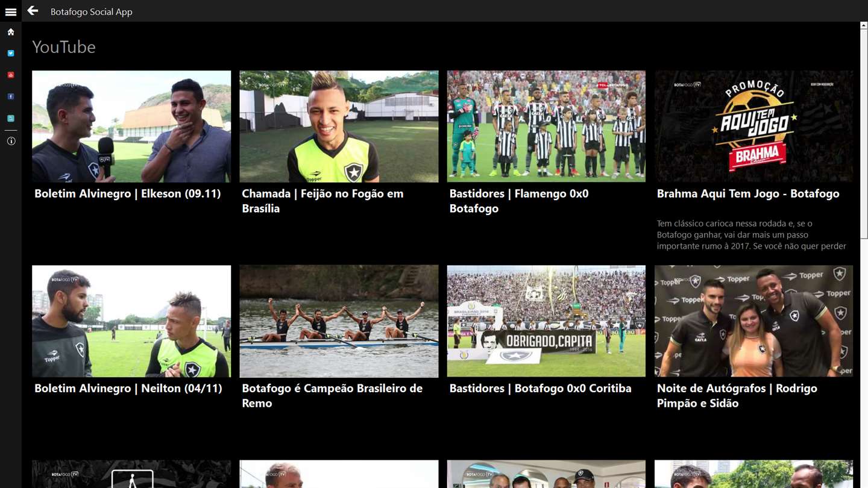Open the Obrigado Capita stadium thumbnail
The height and width of the screenshot is (488, 868).
click(x=546, y=321)
